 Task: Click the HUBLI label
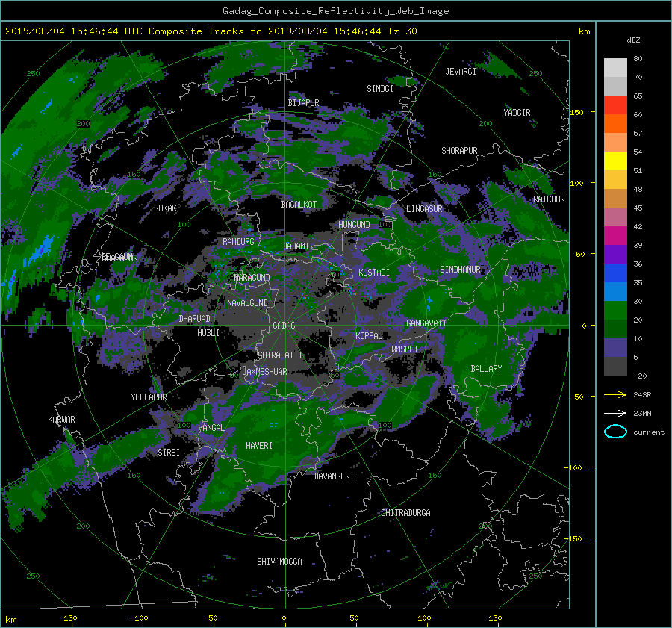coord(208,333)
